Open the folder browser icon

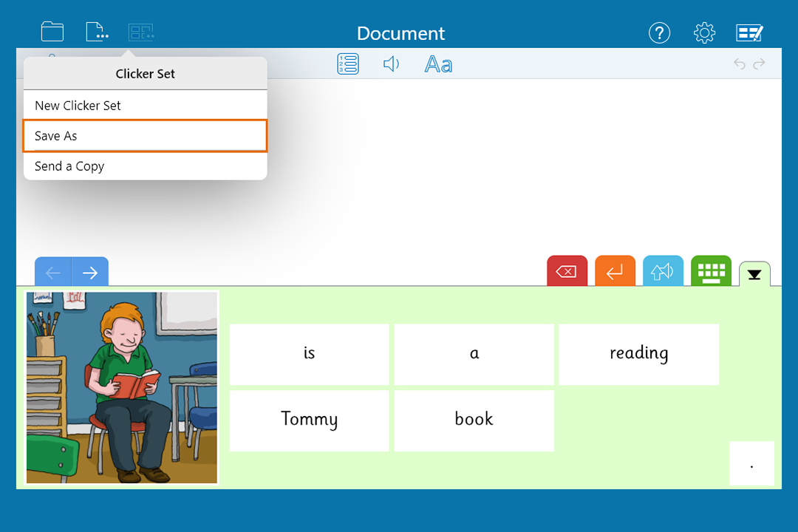(x=52, y=32)
